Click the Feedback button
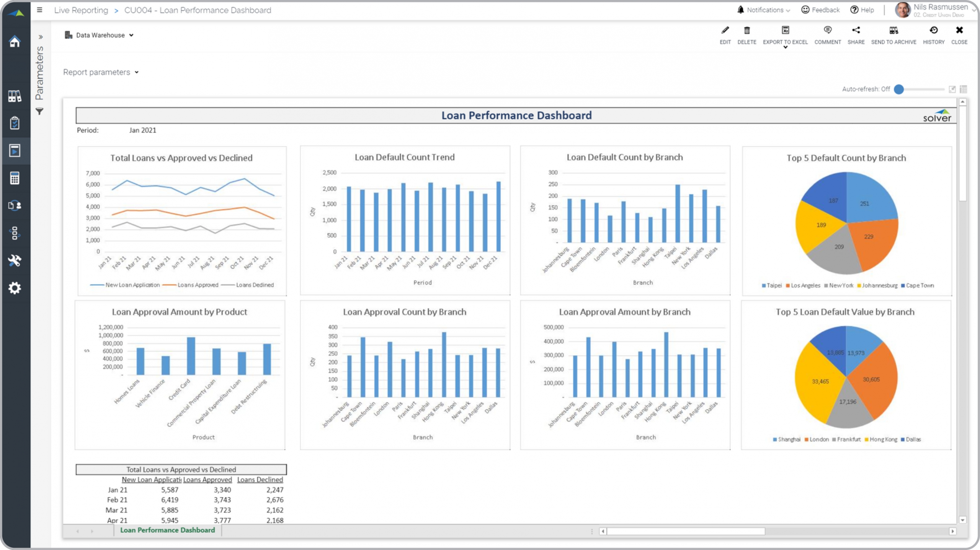Screen dimensions: 980x550 click(820, 10)
